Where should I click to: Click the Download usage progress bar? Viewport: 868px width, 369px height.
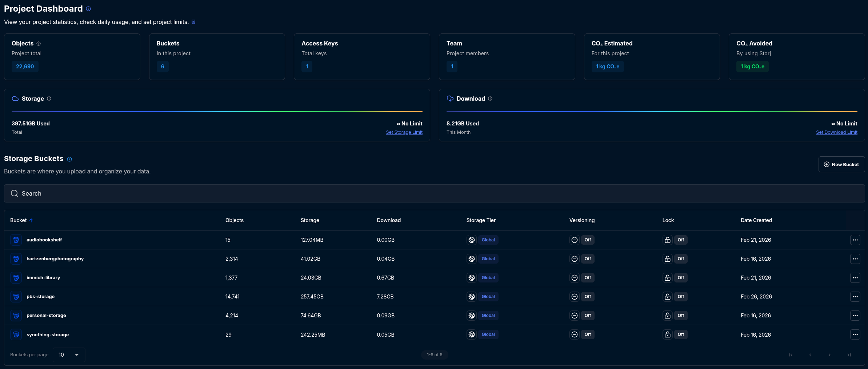652,112
